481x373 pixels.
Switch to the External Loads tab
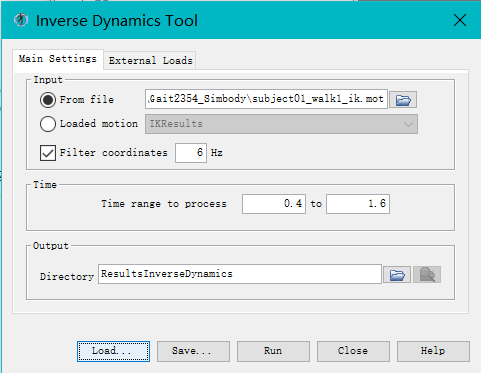pos(150,61)
